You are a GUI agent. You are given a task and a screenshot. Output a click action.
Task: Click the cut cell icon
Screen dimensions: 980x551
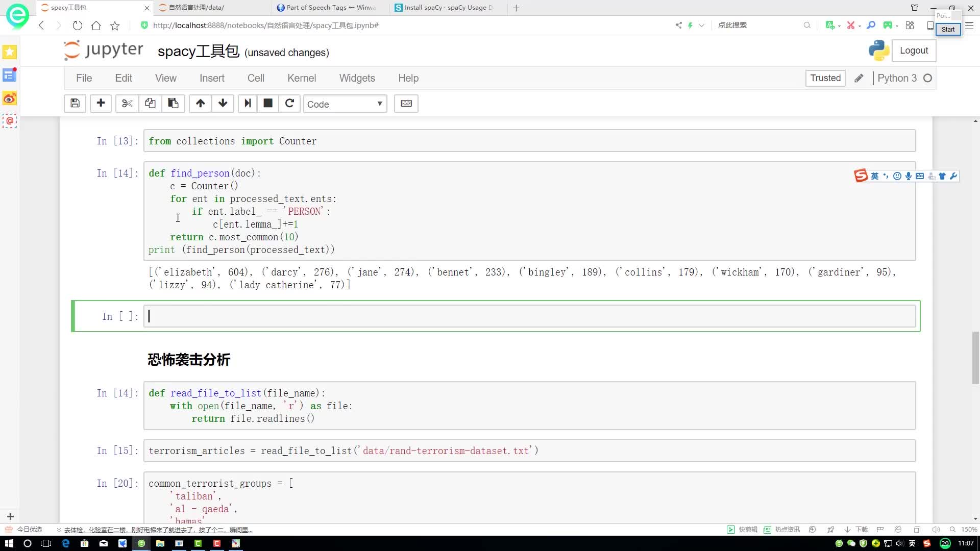(127, 104)
